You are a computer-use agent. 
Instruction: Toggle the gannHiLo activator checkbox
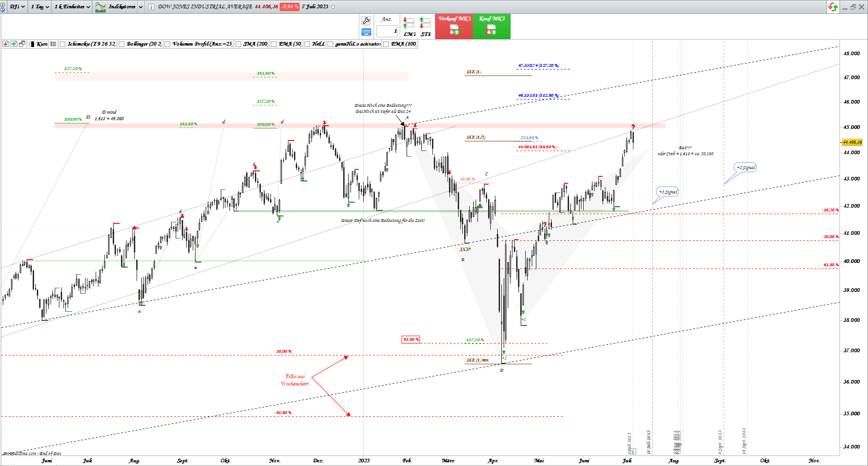click(330, 44)
